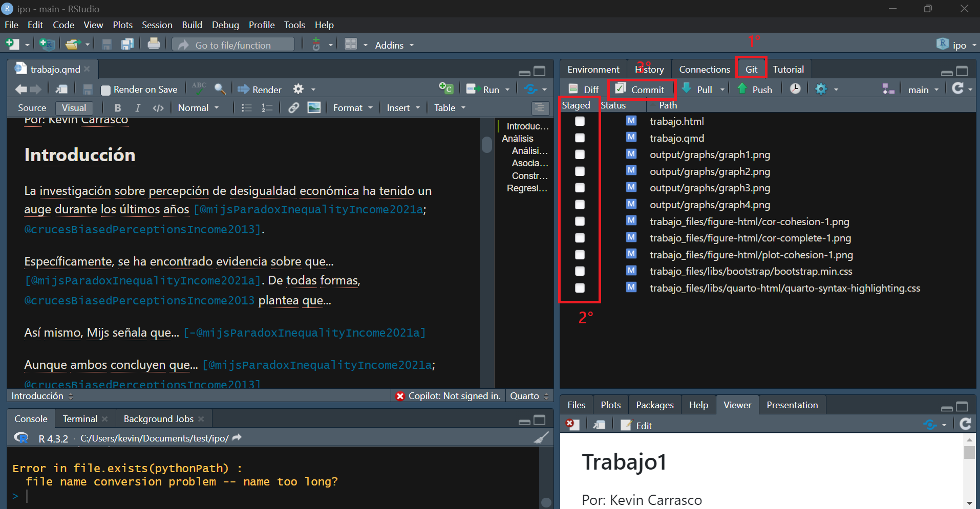980x509 pixels.
Task: Click the Find and Replace magnifier icon
Action: click(x=220, y=89)
